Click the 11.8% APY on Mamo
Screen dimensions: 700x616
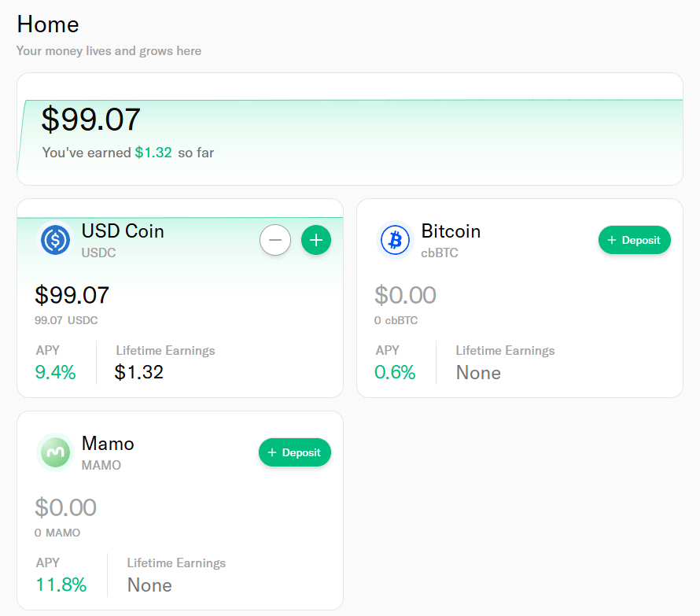(x=61, y=585)
